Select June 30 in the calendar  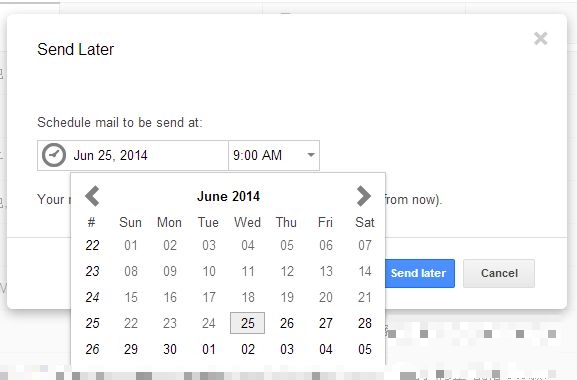coord(170,349)
